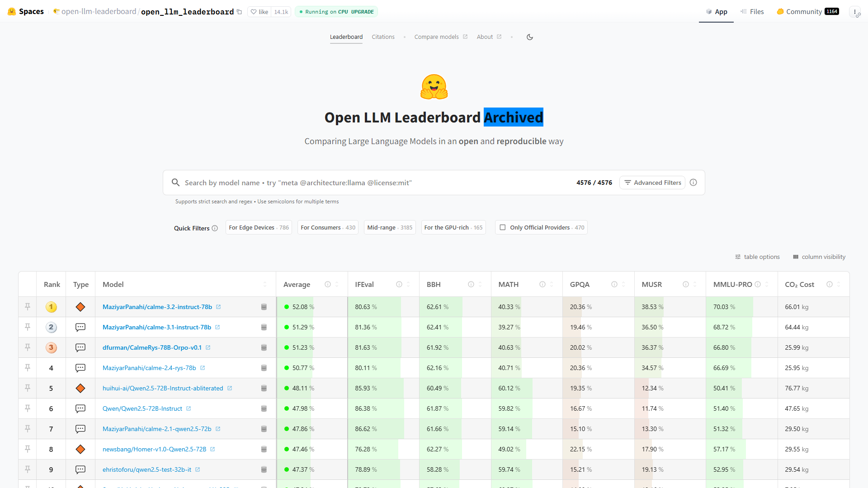
Task: Show MMLU-PRO column info icon
Action: point(758,284)
